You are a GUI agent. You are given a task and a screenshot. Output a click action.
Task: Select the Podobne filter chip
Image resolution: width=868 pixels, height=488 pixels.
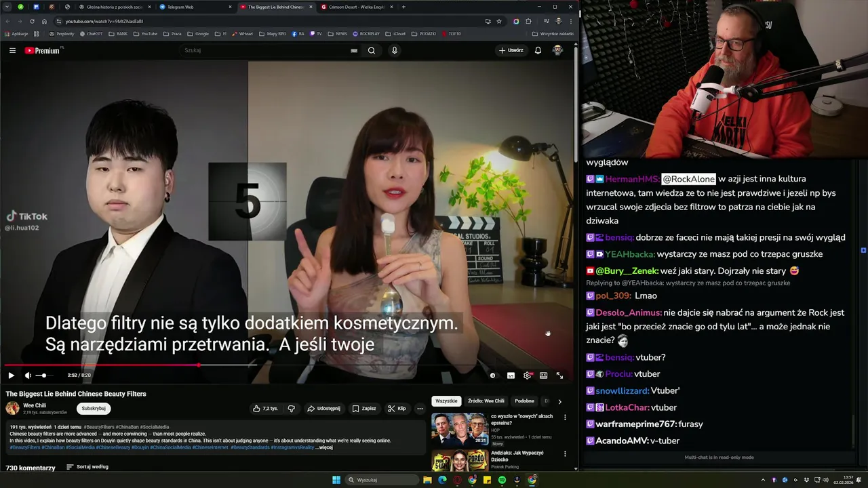click(524, 401)
